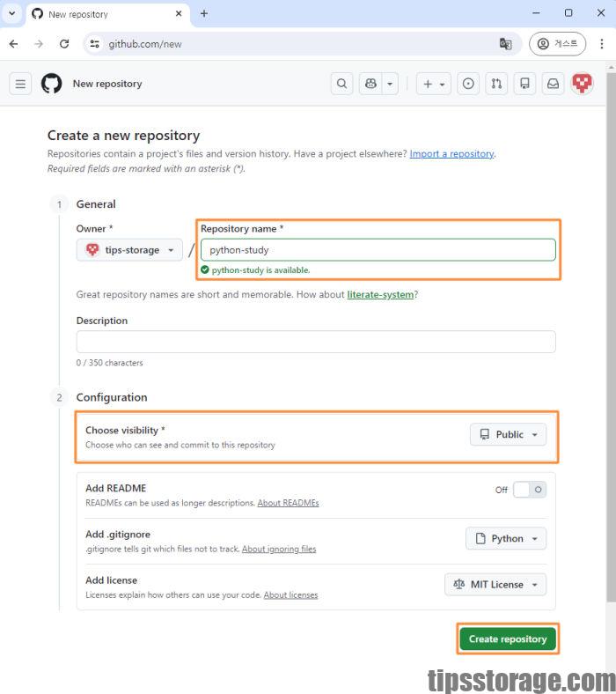Click the Repository name field

pos(378,250)
